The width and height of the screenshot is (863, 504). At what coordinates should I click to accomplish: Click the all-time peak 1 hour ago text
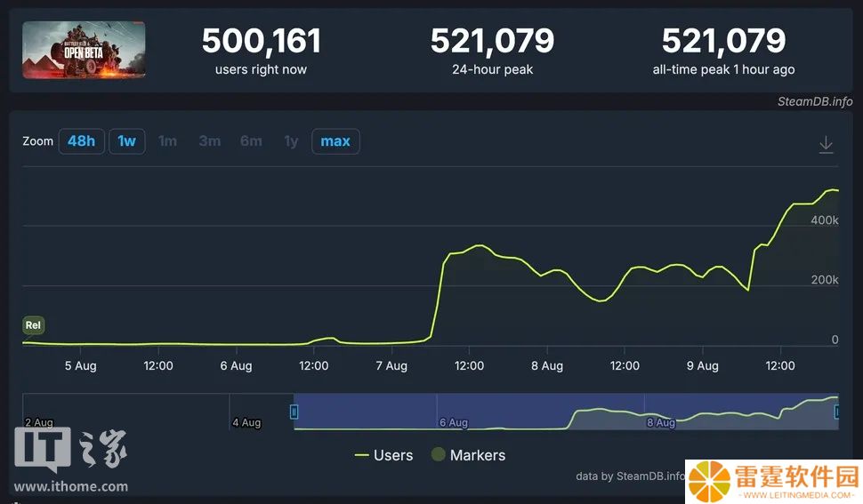723,70
